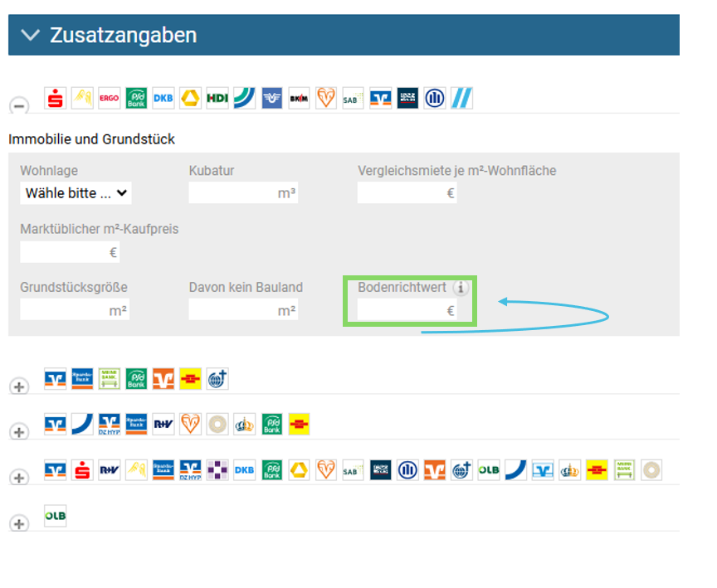Click the blue winged-emblem logo next to BKM
Viewport: 717px width, 588px height.
pos(271,98)
